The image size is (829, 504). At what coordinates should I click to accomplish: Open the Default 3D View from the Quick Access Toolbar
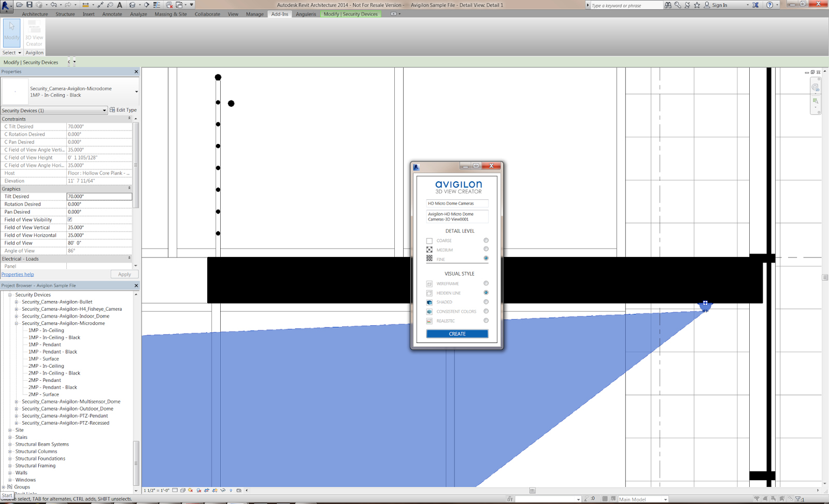click(133, 5)
